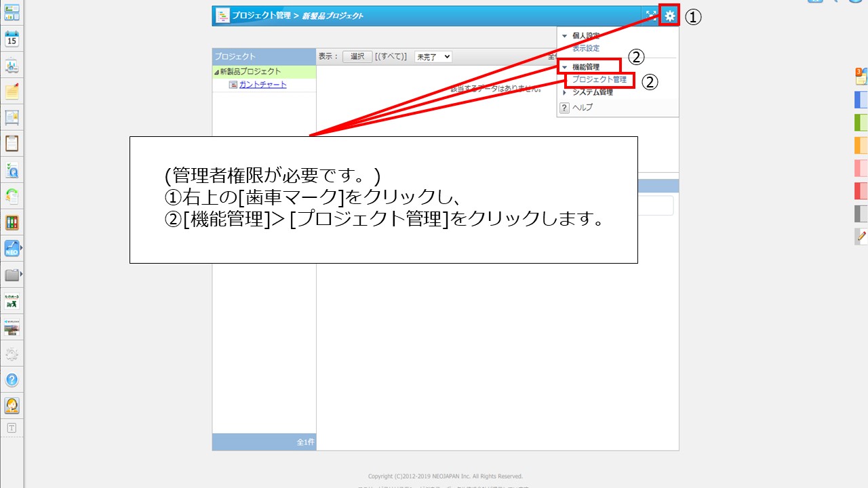This screenshot has height=488, width=868.
Task: Click the project management icon in header
Action: [x=222, y=16]
